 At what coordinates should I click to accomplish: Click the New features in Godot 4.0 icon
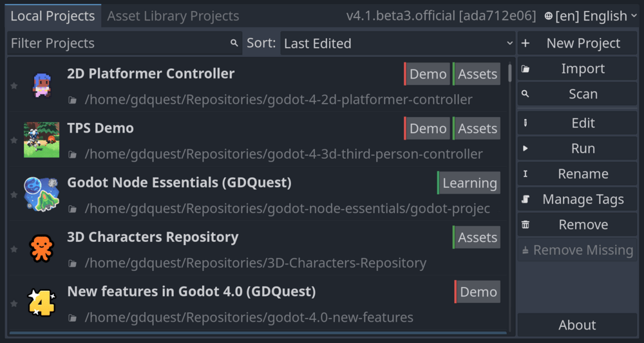[41, 302]
